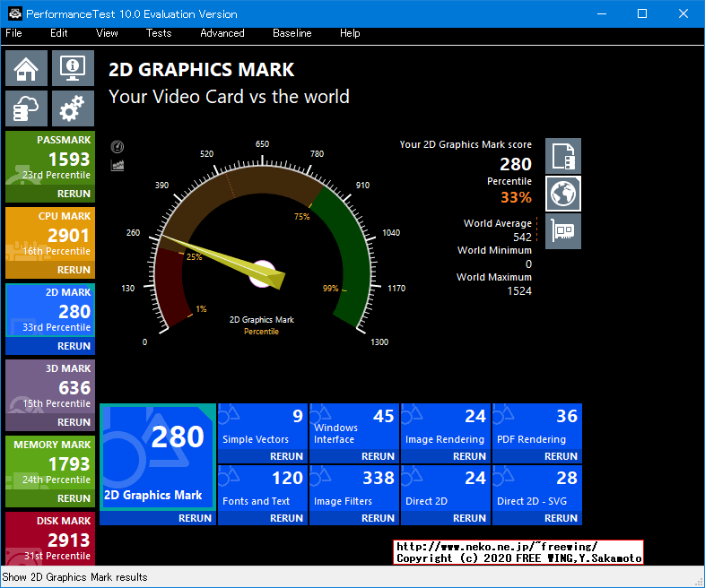Select the Direct 2D - SVG tile
705x588 pixels.
(537, 489)
